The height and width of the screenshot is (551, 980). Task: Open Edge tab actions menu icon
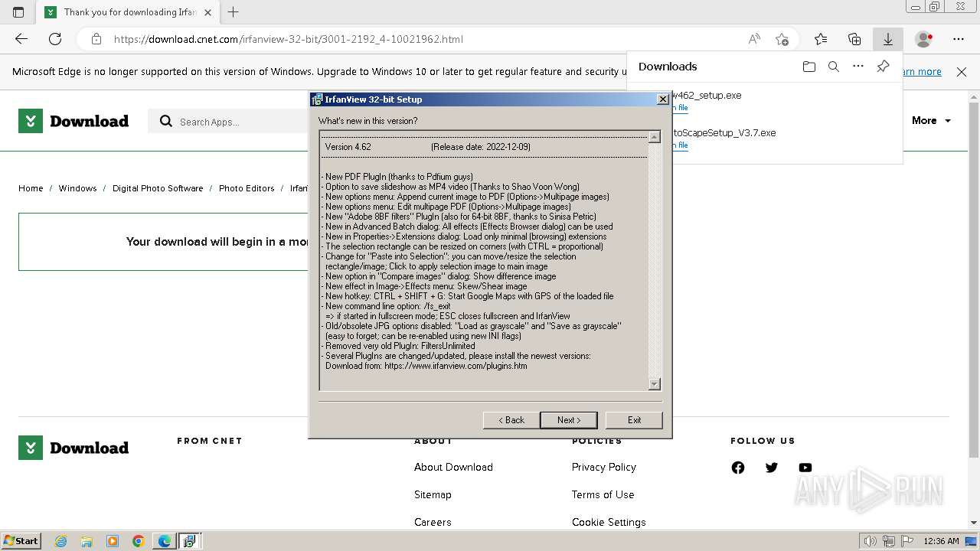(18, 11)
